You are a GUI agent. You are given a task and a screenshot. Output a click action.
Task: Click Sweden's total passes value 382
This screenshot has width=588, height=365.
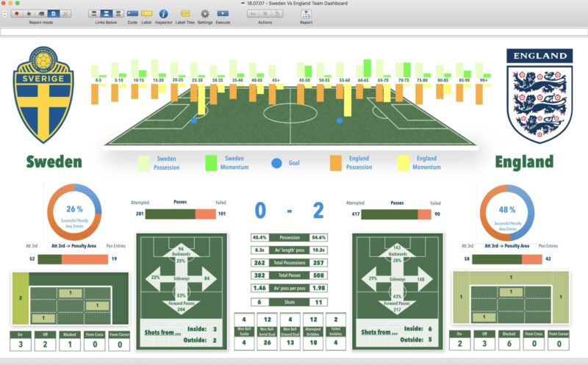[259, 275]
